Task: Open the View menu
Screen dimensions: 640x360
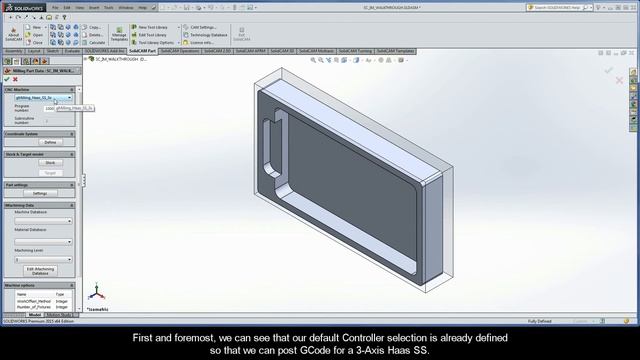Action: pyautogui.click(x=80, y=7)
